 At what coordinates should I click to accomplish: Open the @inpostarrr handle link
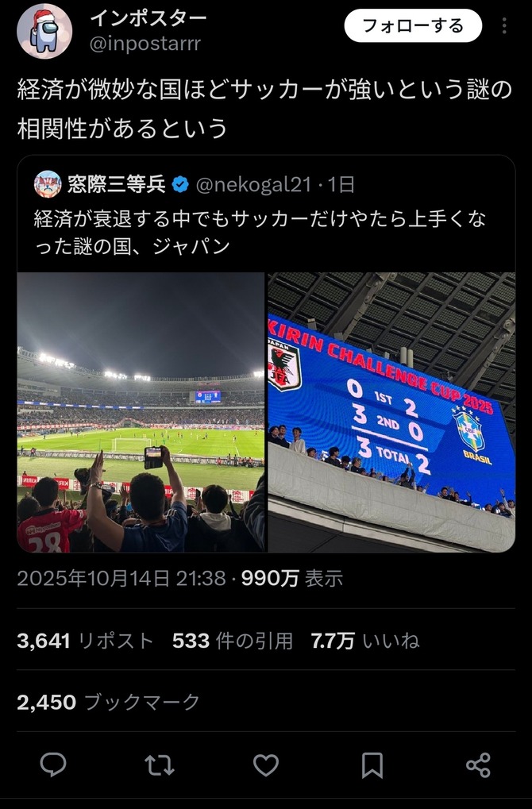pos(145,44)
